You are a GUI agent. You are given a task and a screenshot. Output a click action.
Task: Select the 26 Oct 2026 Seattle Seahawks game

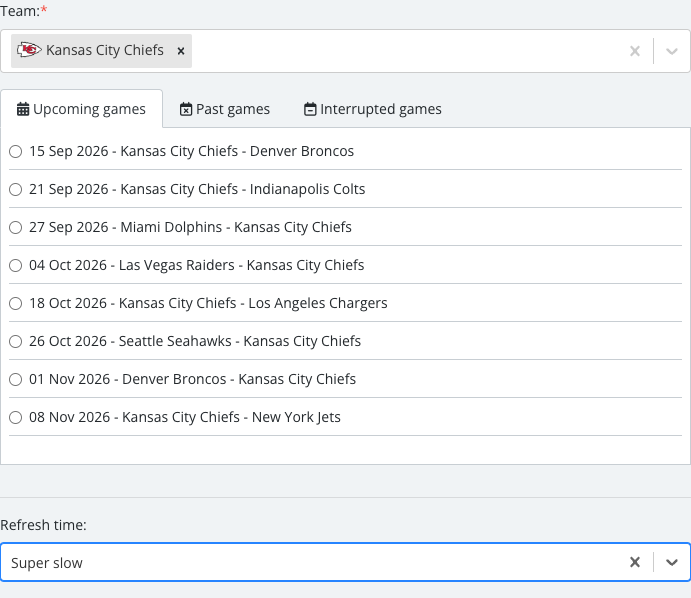point(16,341)
